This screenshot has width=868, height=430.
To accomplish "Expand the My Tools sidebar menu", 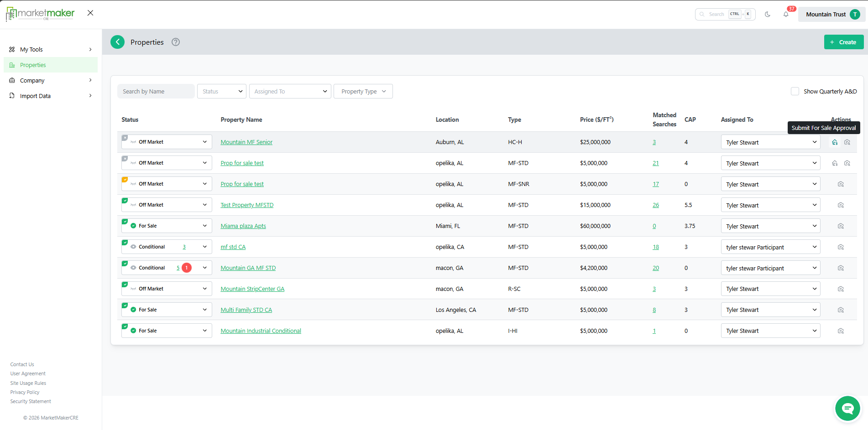I will pyautogui.click(x=50, y=49).
